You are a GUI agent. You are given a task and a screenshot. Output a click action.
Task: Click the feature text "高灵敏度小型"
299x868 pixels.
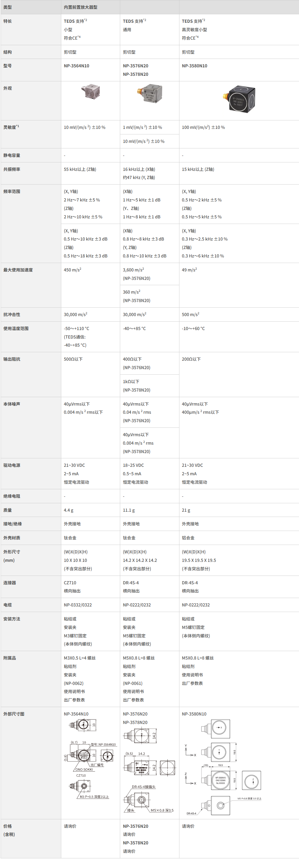pos(195,30)
